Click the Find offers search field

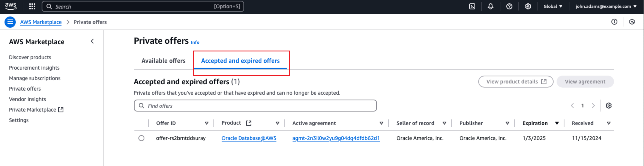[255, 106]
